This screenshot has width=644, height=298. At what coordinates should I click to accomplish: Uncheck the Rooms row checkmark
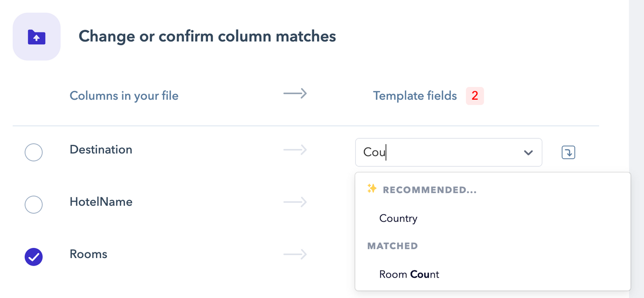[34, 257]
